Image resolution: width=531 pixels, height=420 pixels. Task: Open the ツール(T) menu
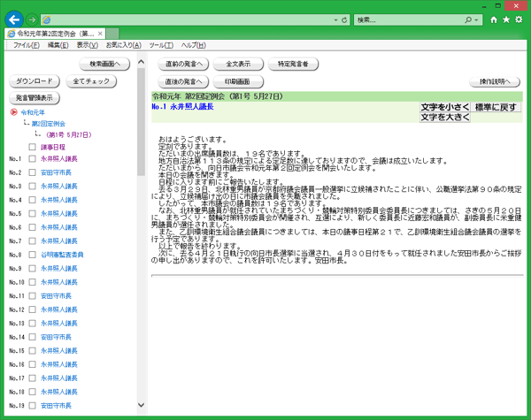161,45
